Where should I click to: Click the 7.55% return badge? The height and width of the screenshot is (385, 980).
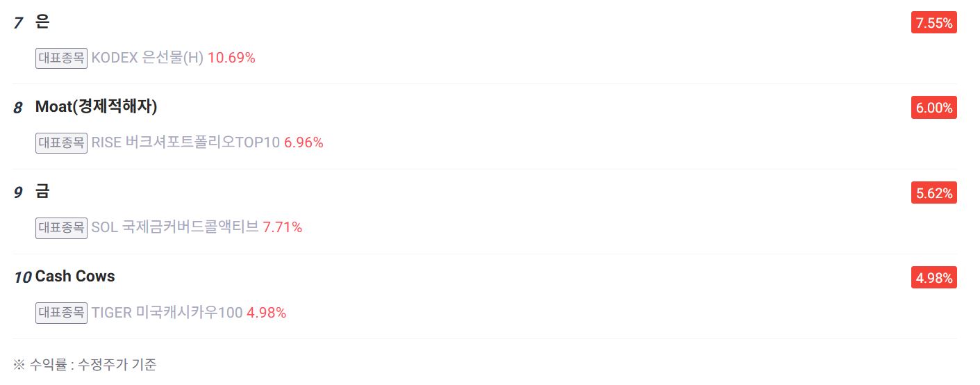pyautogui.click(x=933, y=23)
